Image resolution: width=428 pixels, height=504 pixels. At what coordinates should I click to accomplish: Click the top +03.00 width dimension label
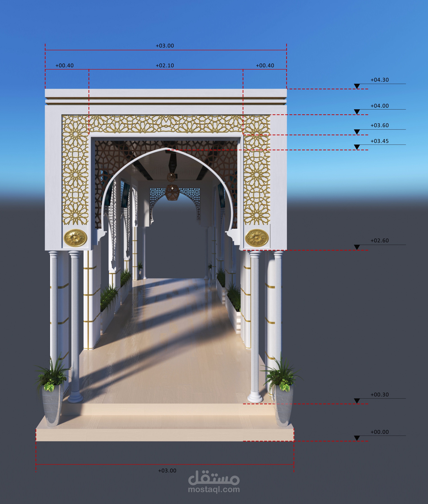(165, 46)
